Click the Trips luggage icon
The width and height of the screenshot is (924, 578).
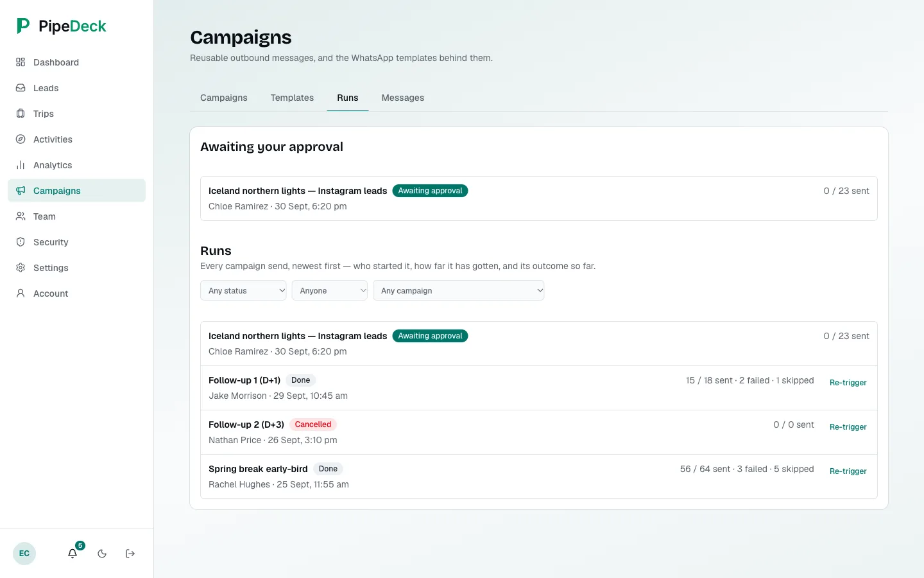click(21, 114)
